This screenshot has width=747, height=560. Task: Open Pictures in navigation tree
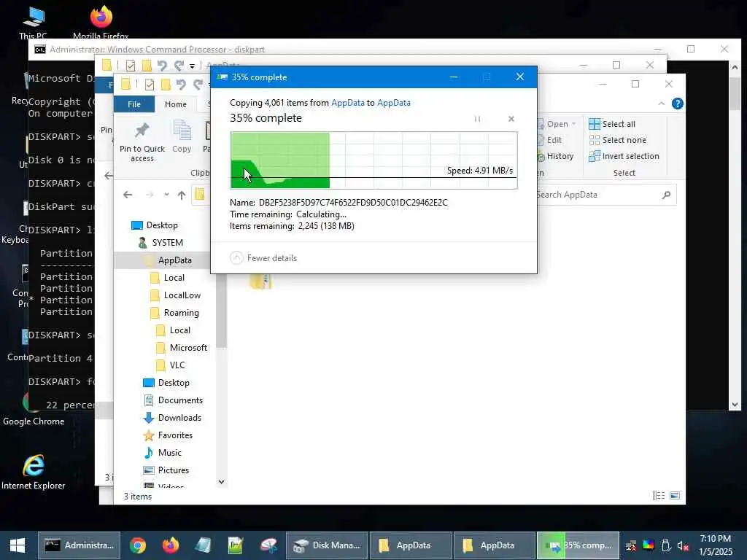pyautogui.click(x=166, y=470)
